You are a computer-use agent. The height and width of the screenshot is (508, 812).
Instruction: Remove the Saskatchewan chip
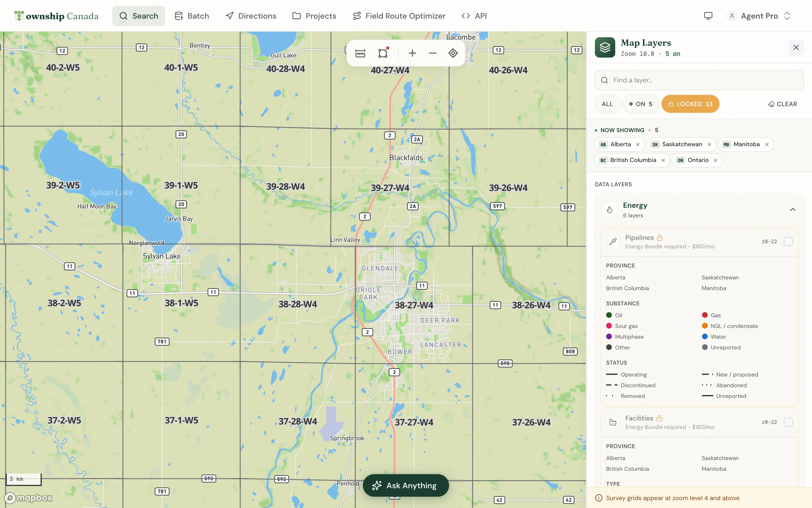[x=709, y=145]
